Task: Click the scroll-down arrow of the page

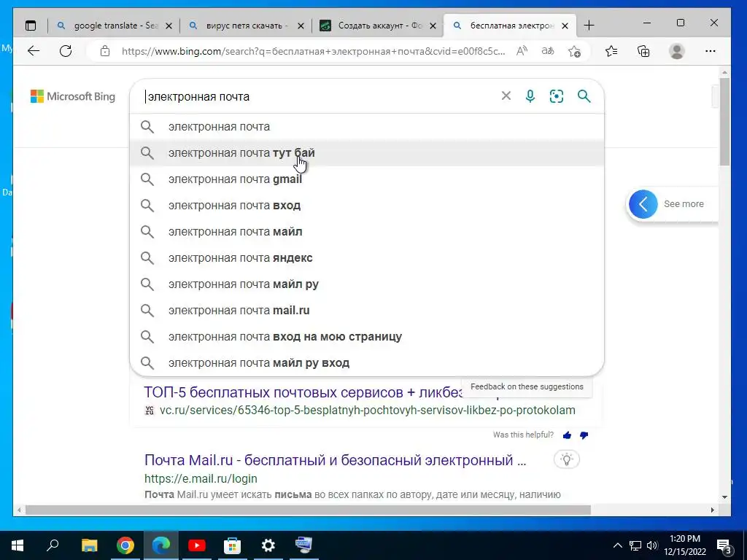Action: click(724, 497)
